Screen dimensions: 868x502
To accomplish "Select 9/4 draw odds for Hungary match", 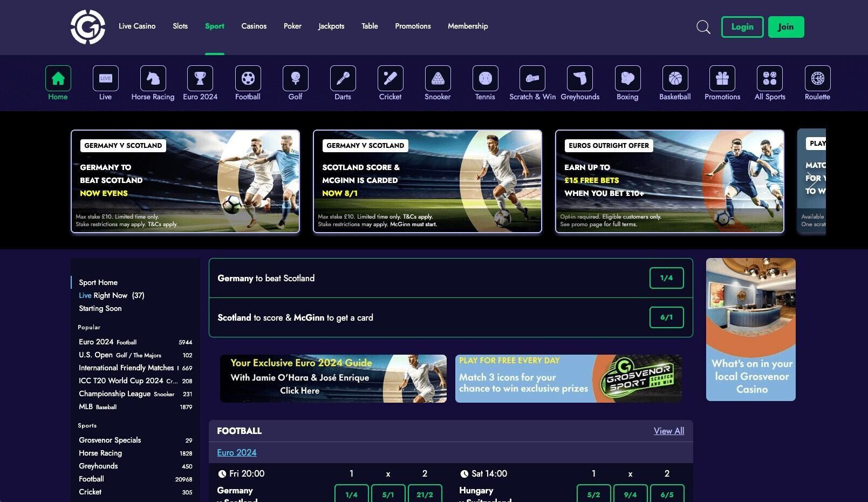I will (x=631, y=494).
